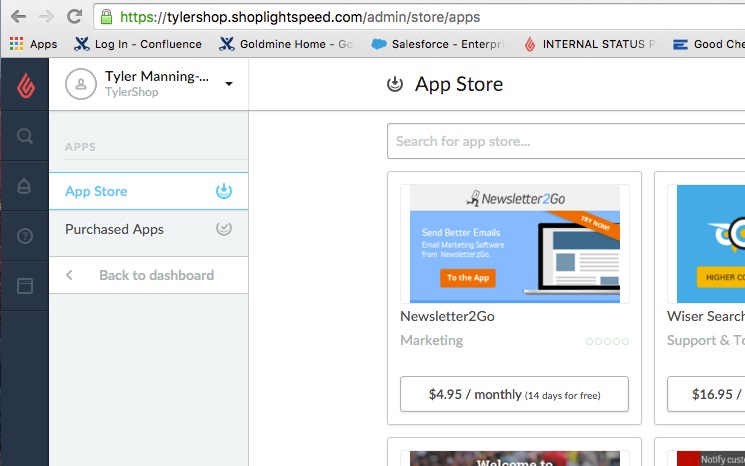This screenshot has height=466, width=745.
Task: Select App Store in the sidebar
Action: (x=148, y=191)
